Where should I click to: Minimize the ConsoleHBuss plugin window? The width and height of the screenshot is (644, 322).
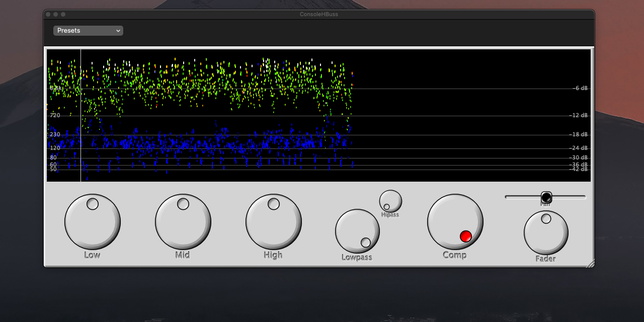coord(56,14)
